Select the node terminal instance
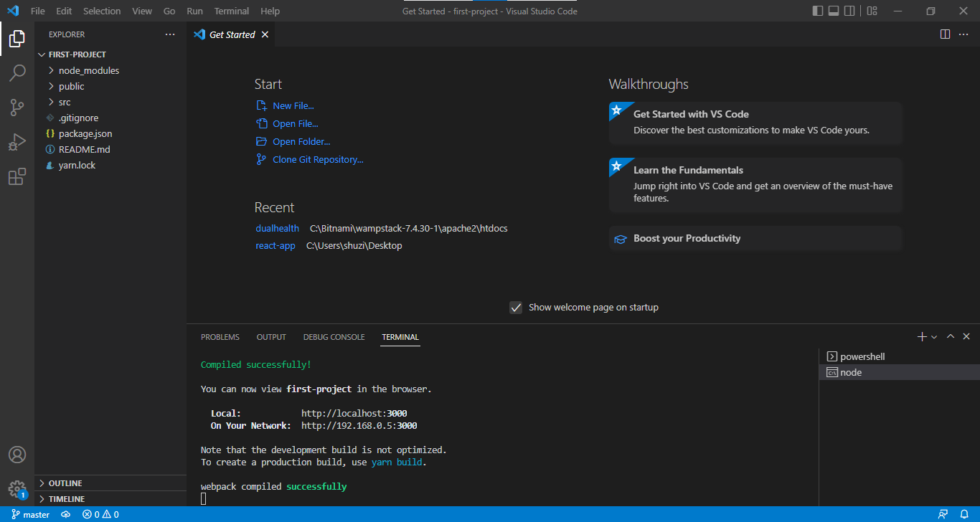980x522 pixels. coord(900,372)
